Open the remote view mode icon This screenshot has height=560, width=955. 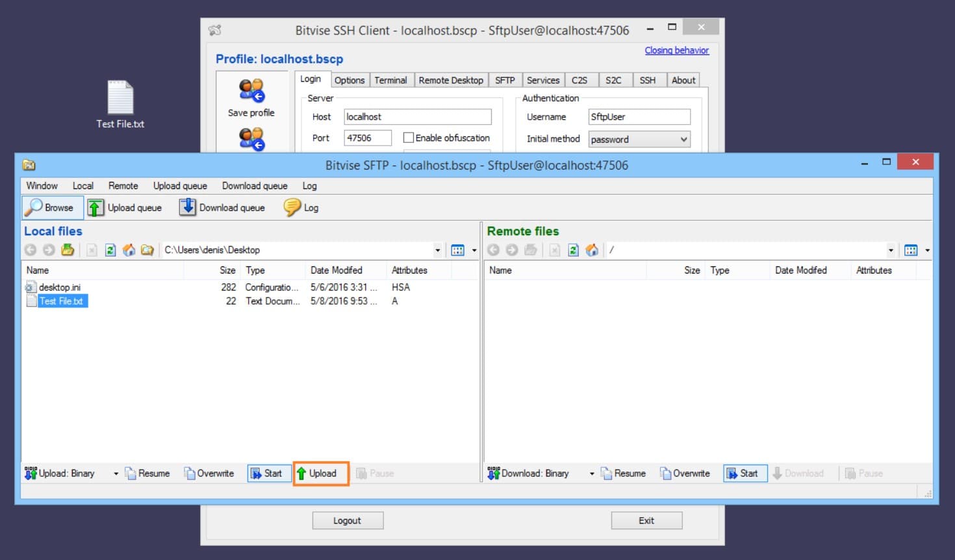[911, 250]
